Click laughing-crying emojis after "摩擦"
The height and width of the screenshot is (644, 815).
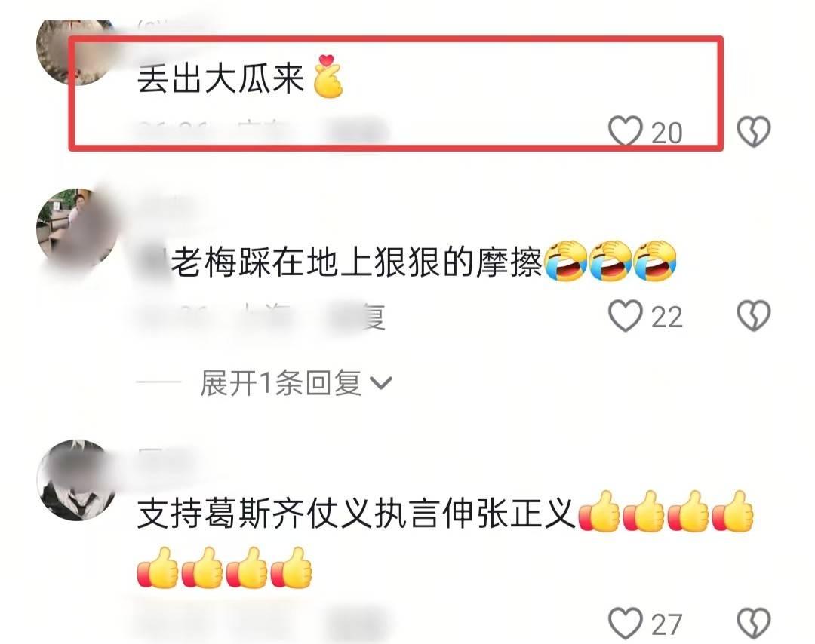tap(610, 261)
